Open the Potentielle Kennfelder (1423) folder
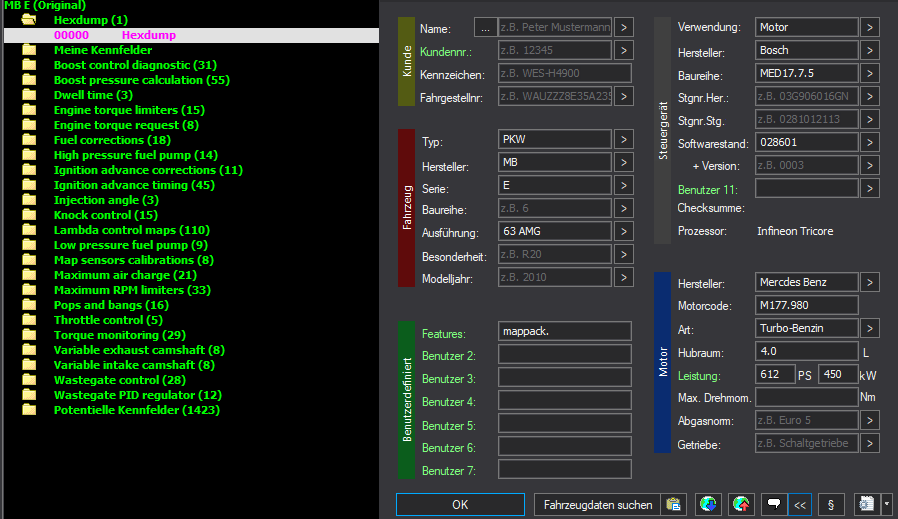Screen dimensions: 898x519 tap(136, 410)
